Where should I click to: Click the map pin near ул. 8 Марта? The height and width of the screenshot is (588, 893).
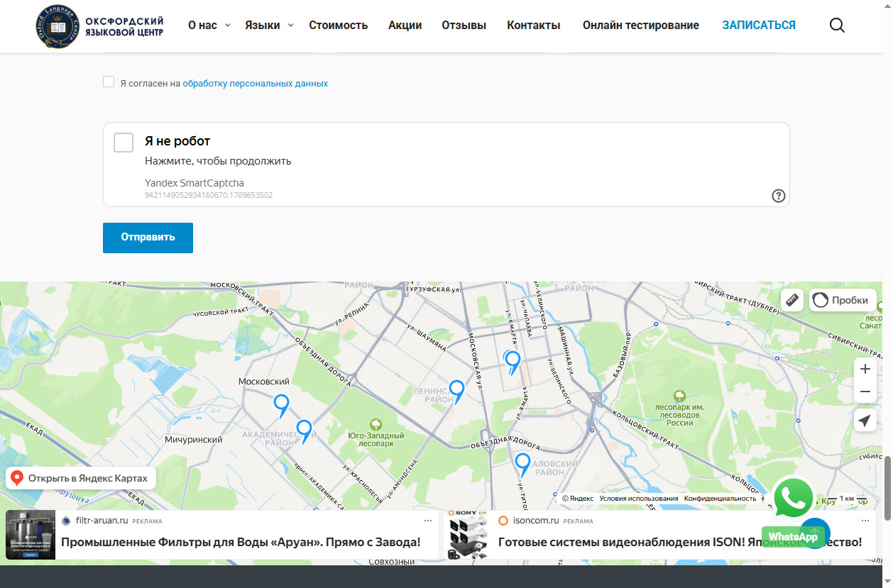[x=513, y=362]
